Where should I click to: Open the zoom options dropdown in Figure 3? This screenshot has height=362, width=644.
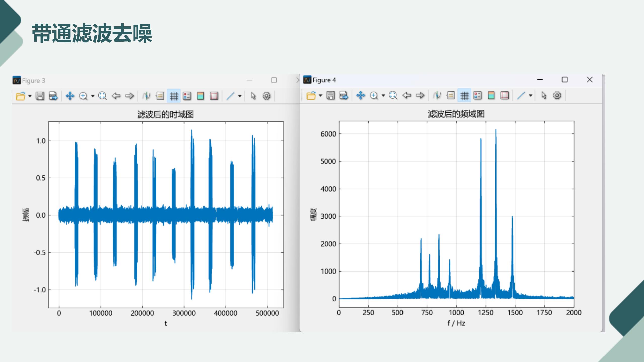[93, 96]
